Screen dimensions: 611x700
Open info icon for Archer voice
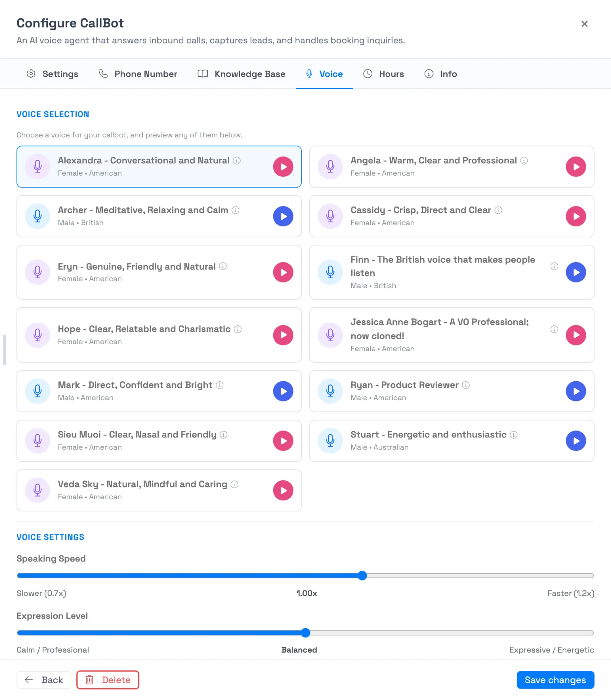point(236,210)
